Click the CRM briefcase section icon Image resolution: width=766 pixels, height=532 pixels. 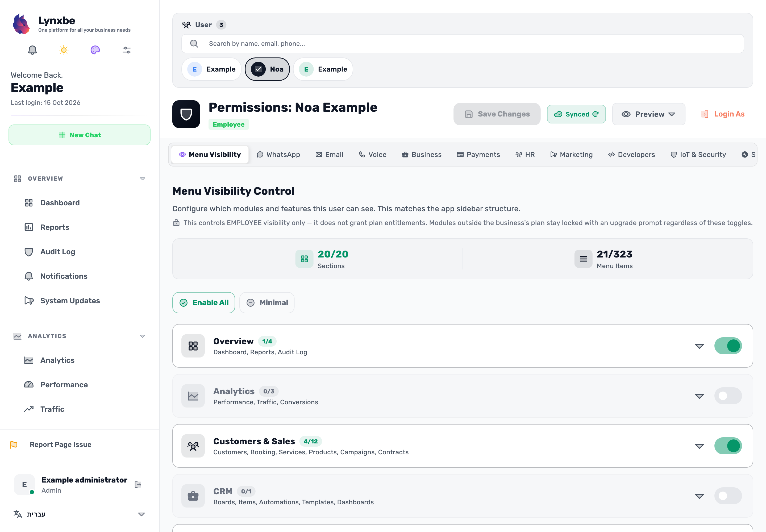click(x=193, y=496)
